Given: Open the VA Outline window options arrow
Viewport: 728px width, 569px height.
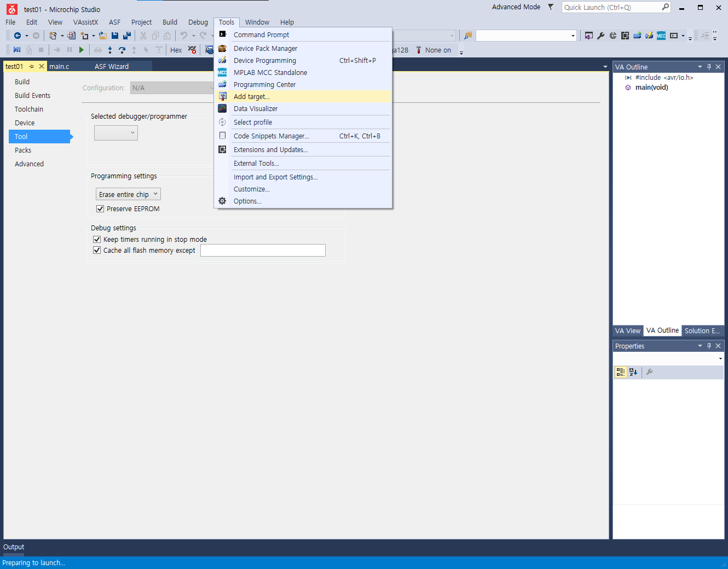Looking at the screenshot, I should click(x=700, y=67).
